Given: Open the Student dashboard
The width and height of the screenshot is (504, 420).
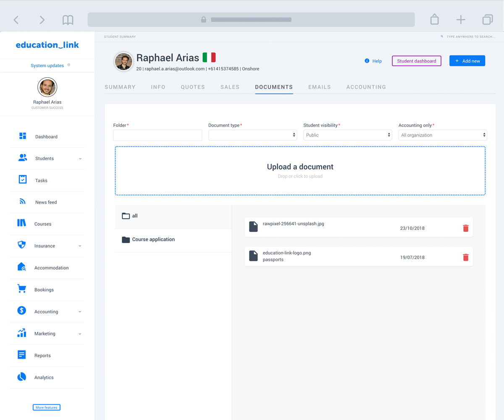Looking at the screenshot, I should coord(416,60).
